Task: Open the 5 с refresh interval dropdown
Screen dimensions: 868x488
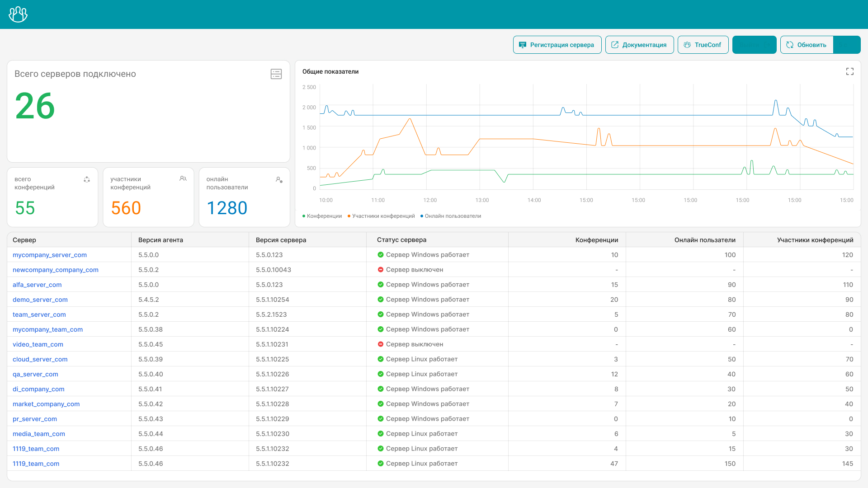Action: 847,45
